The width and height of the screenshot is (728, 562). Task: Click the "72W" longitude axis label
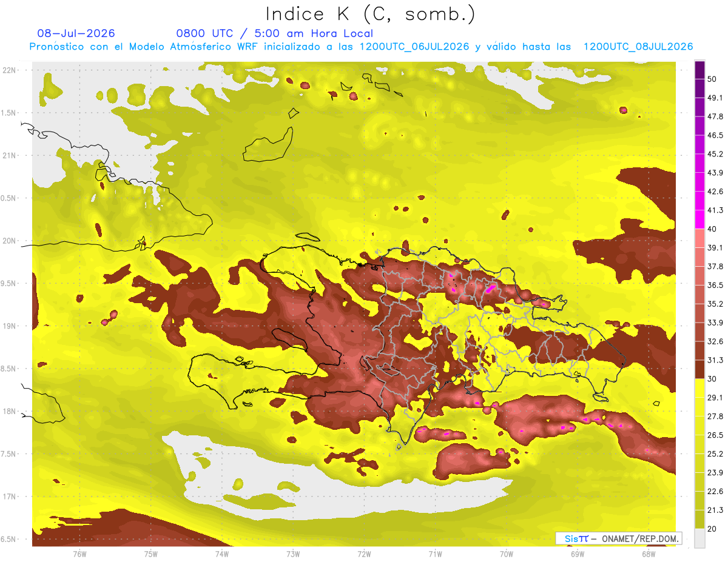(x=365, y=554)
